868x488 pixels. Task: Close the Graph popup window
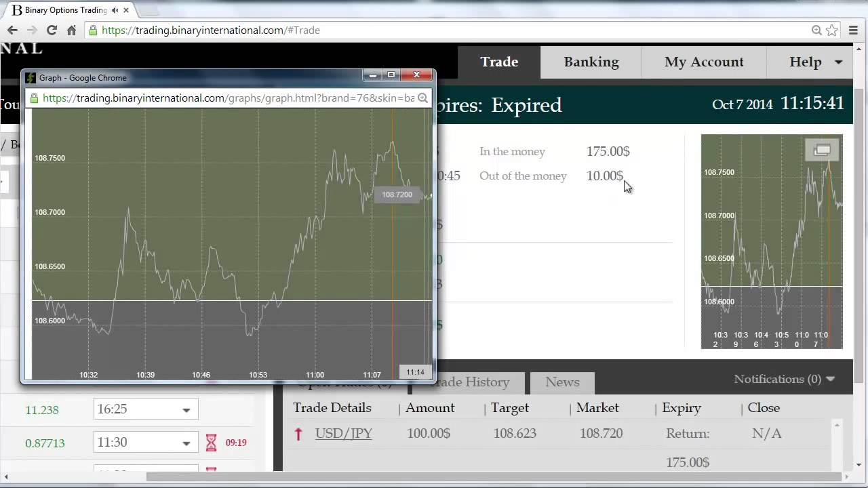pyautogui.click(x=416, y=75)
